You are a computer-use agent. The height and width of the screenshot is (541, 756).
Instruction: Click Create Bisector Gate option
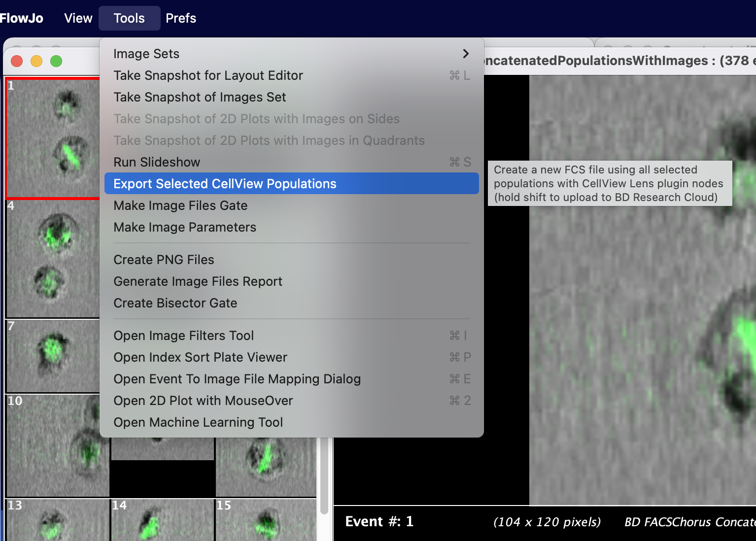click(x=175, y=303)
